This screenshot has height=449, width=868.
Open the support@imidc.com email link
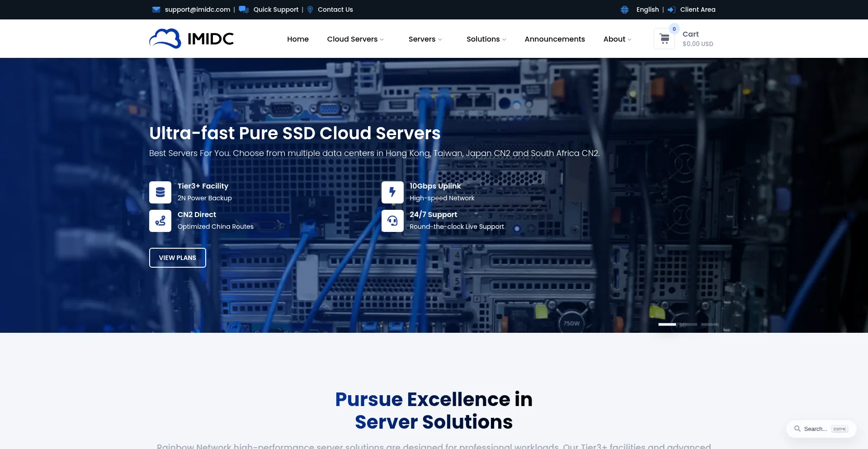point(198,9)
